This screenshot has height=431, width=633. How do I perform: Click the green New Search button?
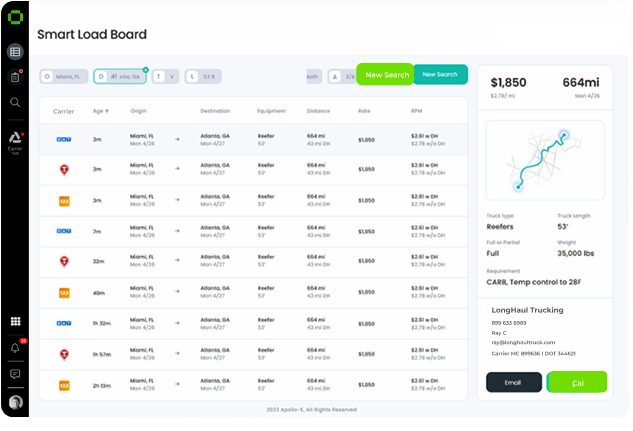coord(385,74)
